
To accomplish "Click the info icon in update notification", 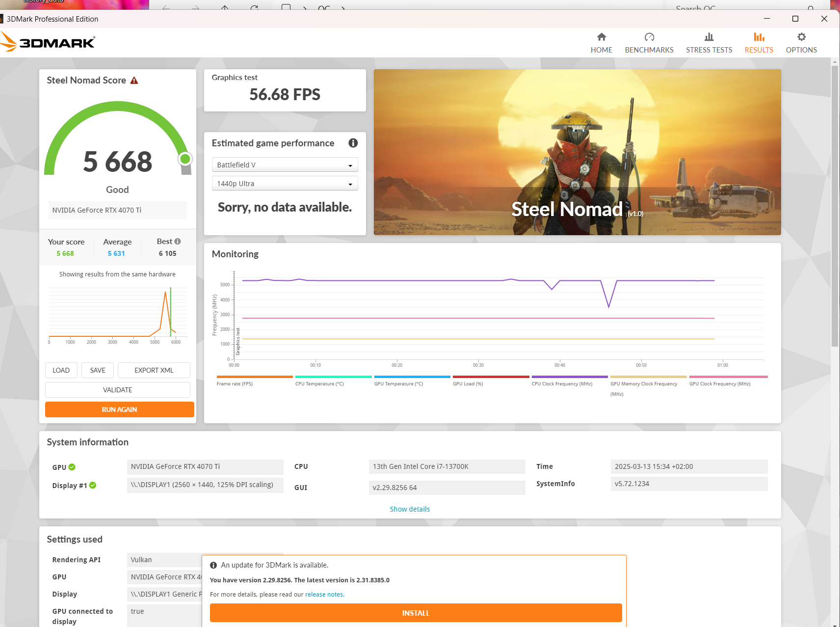I will [213, 565].
